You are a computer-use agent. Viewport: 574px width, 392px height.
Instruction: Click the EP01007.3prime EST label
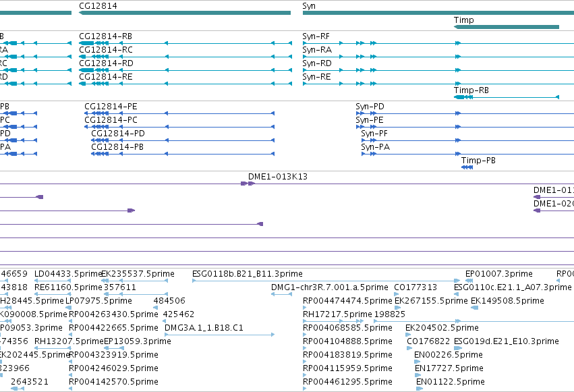499,274
